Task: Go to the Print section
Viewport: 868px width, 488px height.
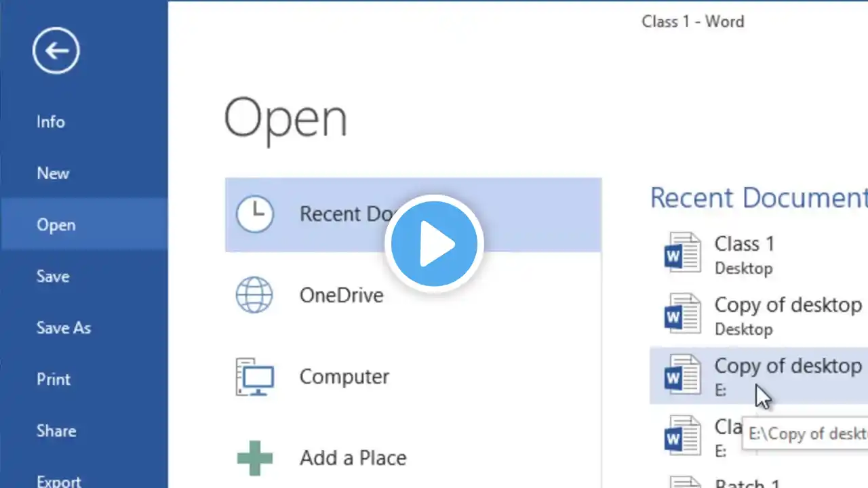Action: pyautogui.click(x=54, y=380)
